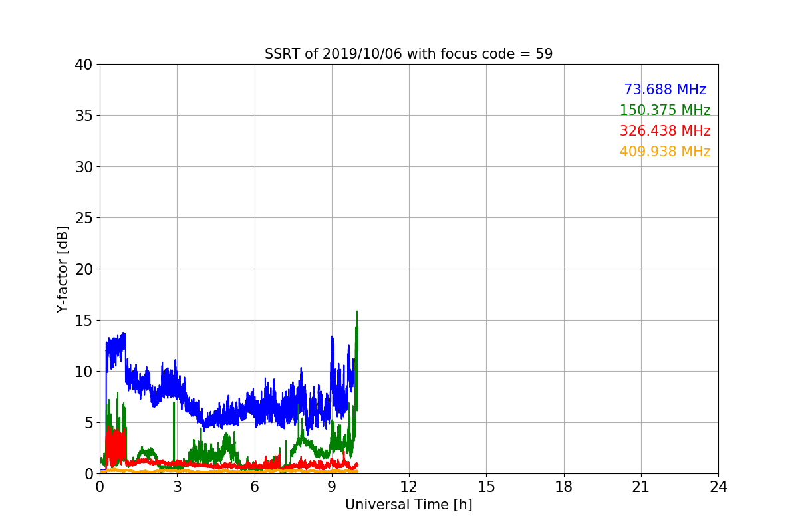Click the y-axis tick label 30

pos(83,167)
